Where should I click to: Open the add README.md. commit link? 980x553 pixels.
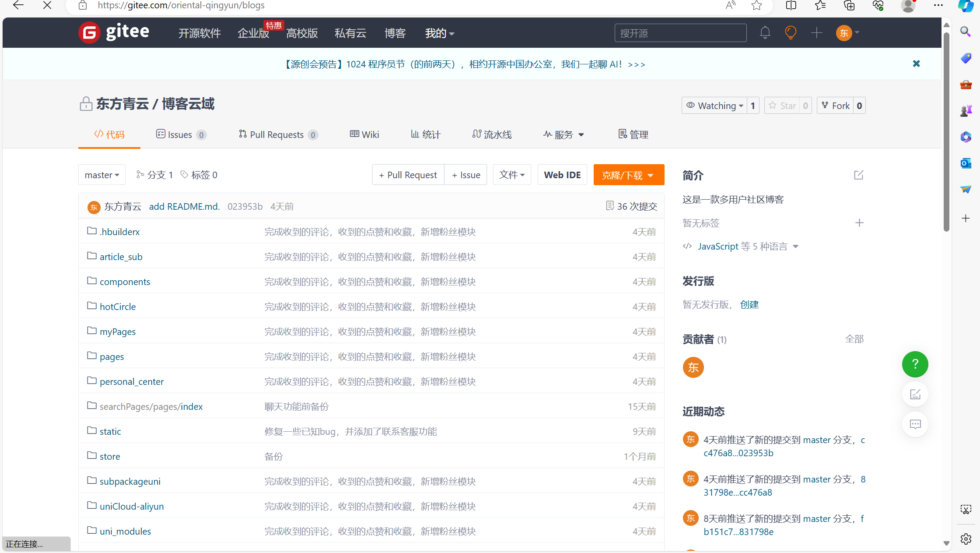click(x=184, y=206)
